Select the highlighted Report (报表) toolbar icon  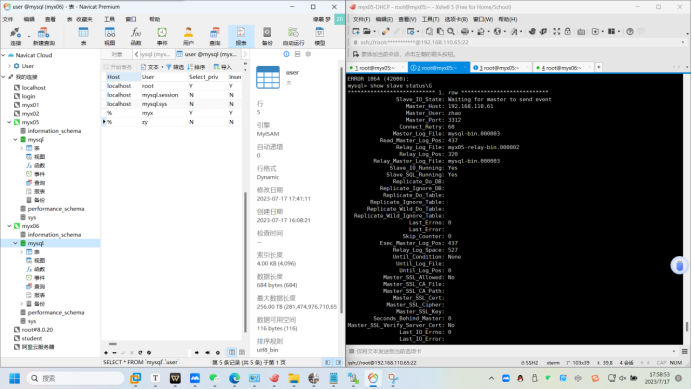point(241,36)
